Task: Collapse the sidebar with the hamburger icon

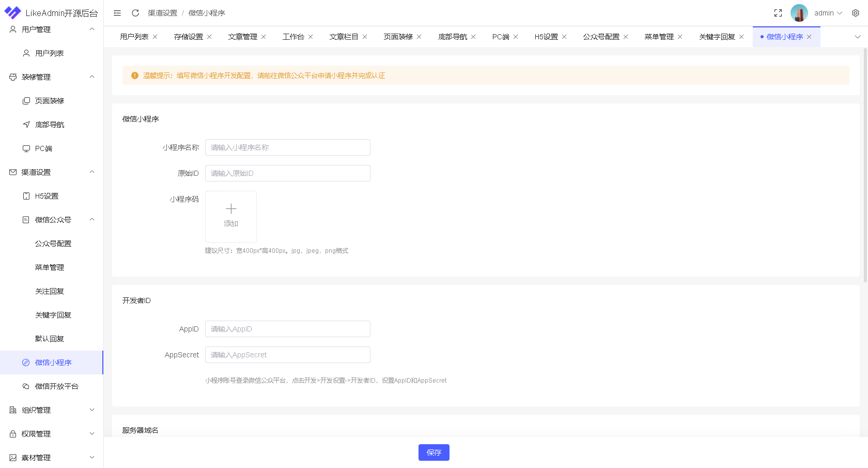Action: coord(117,13)
